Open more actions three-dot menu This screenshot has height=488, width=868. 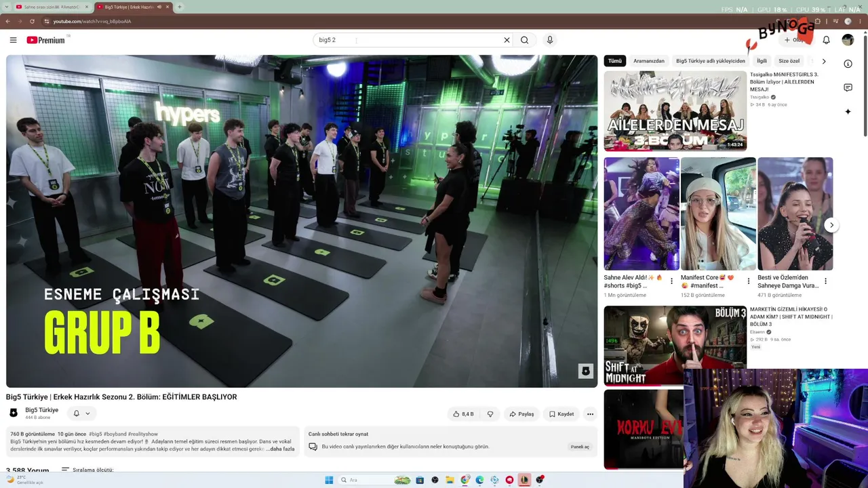(590, 414)
